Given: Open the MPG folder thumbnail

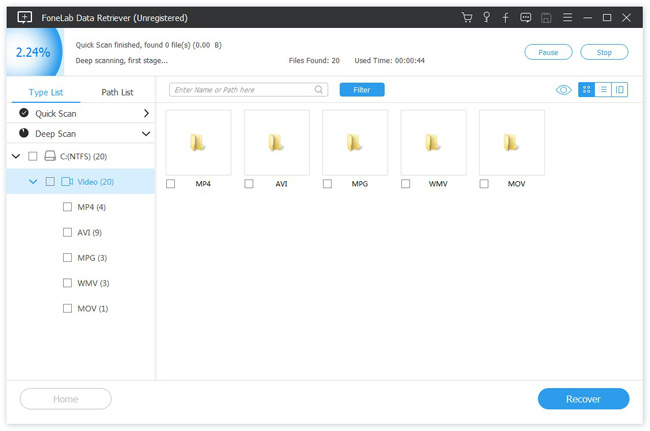Looking at the screenshot, I should coord(355,142).
